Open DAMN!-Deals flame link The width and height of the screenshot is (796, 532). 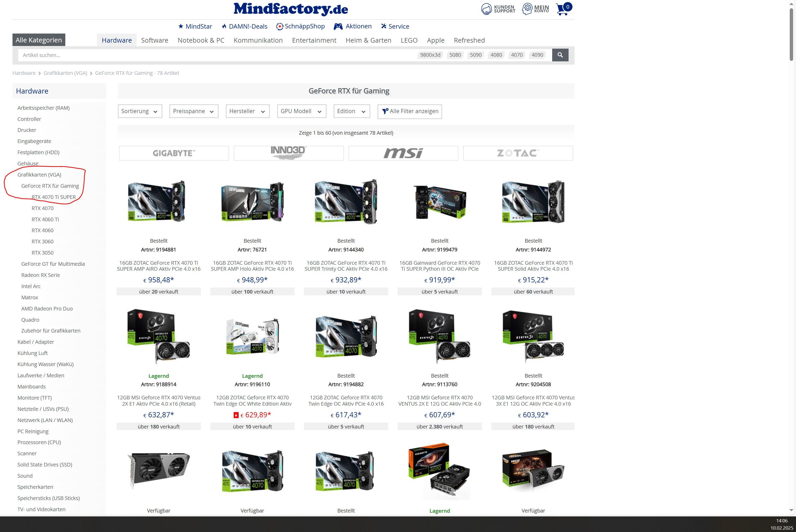(244, 27)
